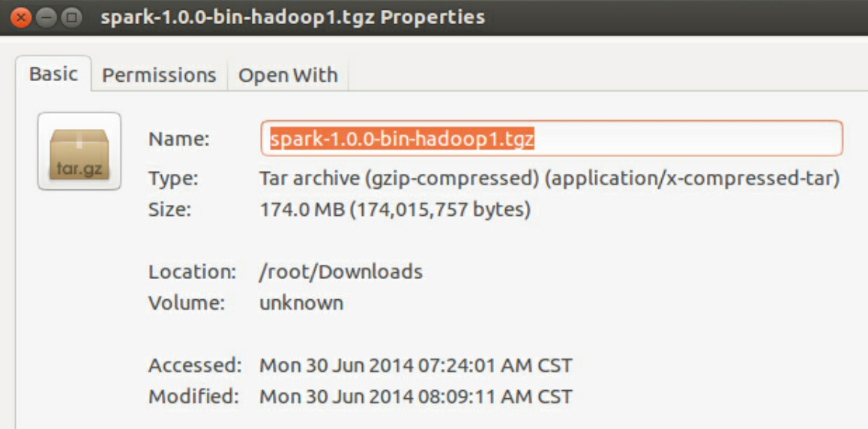868x429 pixels.
Task: Open the Permissions tab
Action: [159, 75]
